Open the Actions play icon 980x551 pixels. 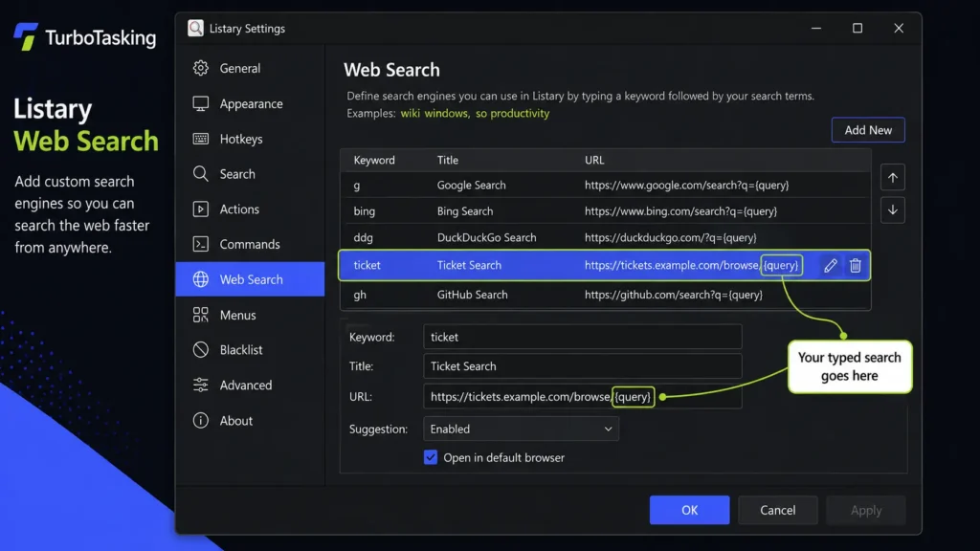(201, 209)
